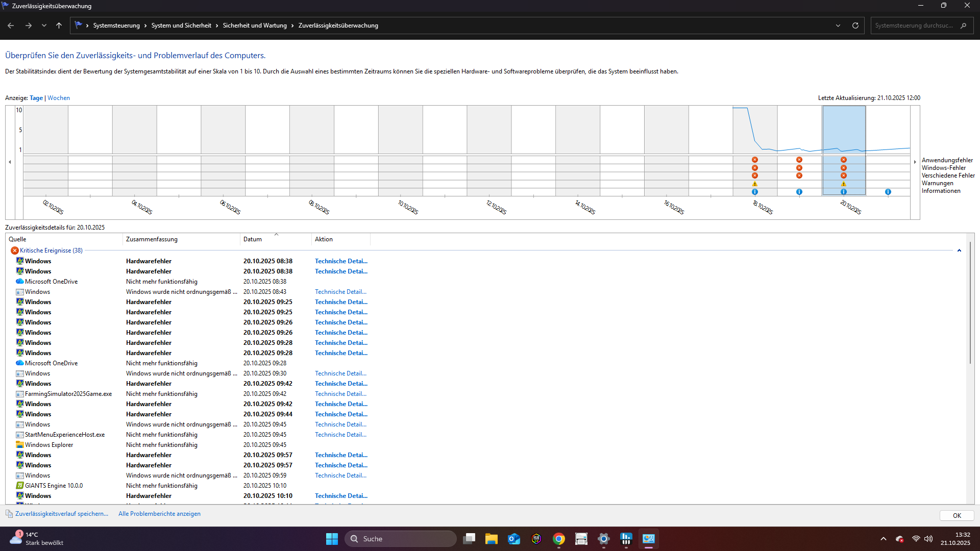Click Zuverlässigkeitsverlauf speichern link
This screenshot has height=551, width=980.
coord(61,514)
